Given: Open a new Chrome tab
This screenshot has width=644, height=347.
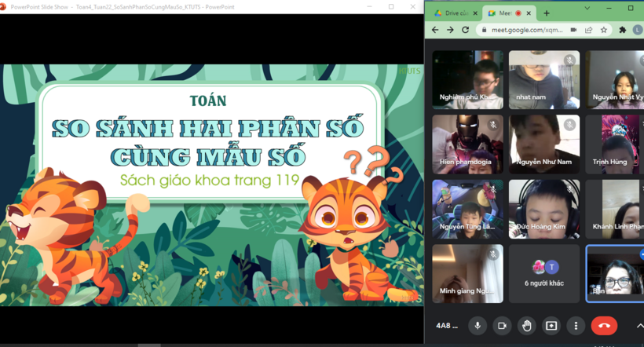Looking at the screenshot, I should [547, 13].
